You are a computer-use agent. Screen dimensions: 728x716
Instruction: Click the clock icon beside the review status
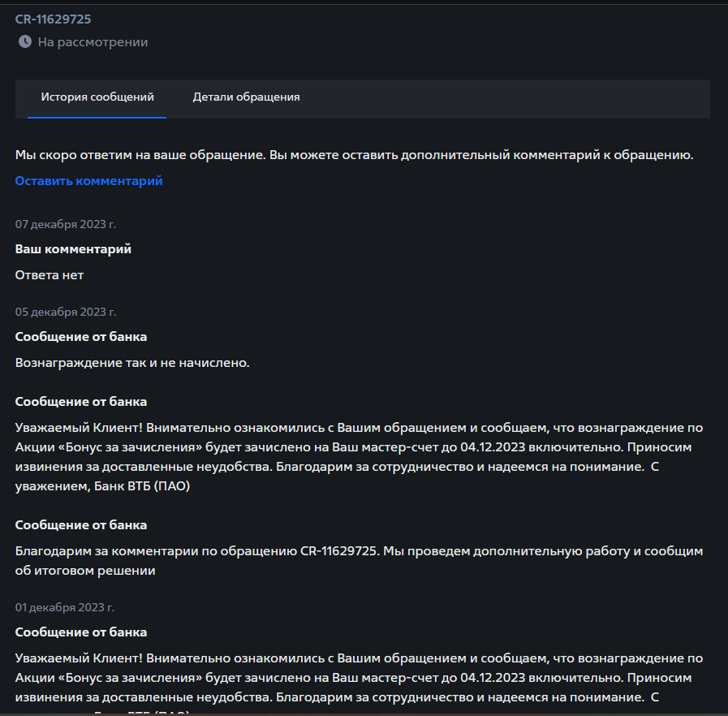pyautogui.click(x=25, y=41)
